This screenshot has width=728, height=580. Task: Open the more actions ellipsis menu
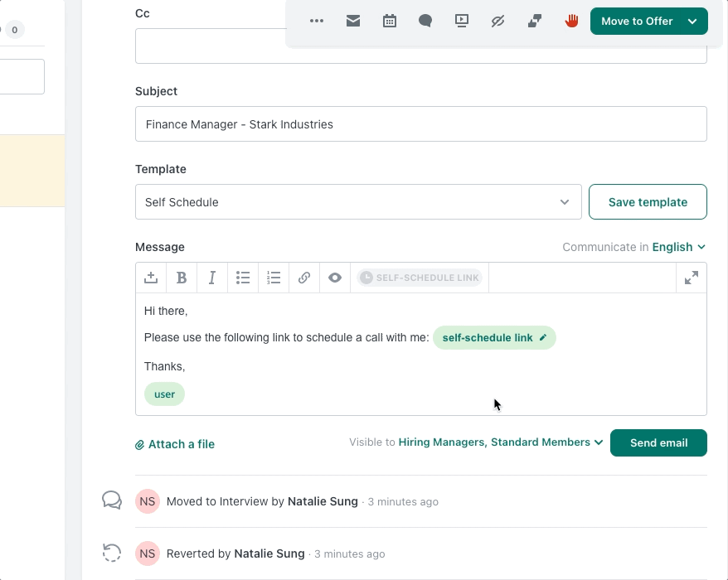317,21
